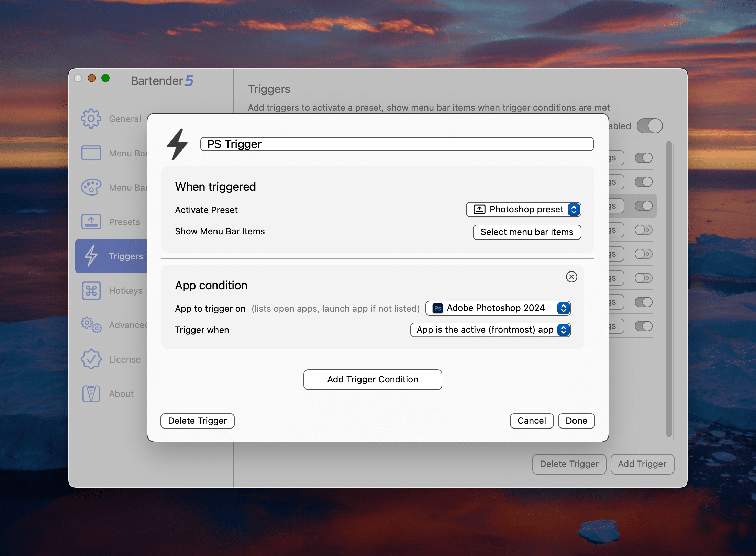This screenshot has width=756, height=556.
Task: Click Select menu bar items button
Action: click(x=527, y=232)
